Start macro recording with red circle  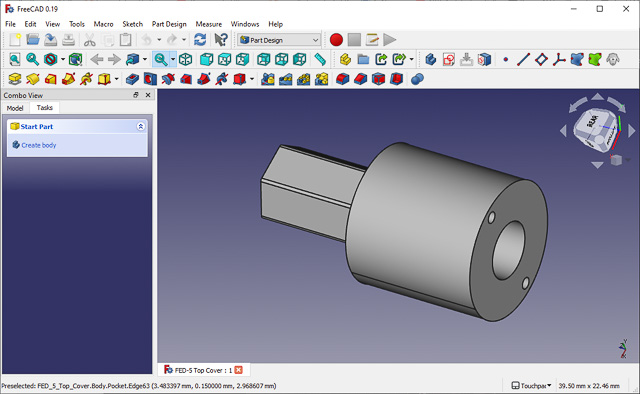(x=336, y=40)
